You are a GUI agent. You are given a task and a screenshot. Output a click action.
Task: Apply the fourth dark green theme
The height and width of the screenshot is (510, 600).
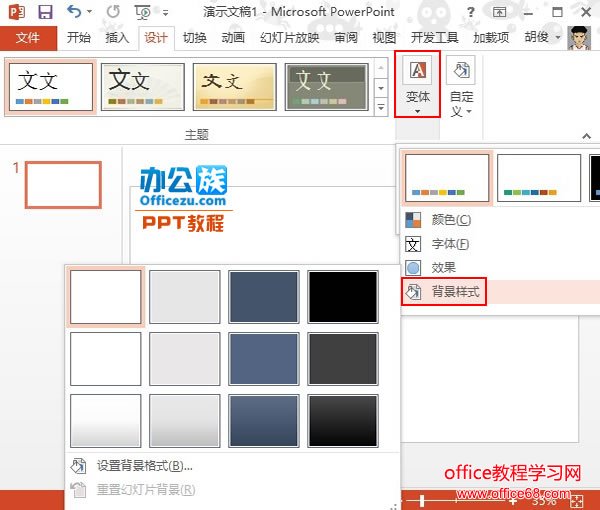click(327, 87)
